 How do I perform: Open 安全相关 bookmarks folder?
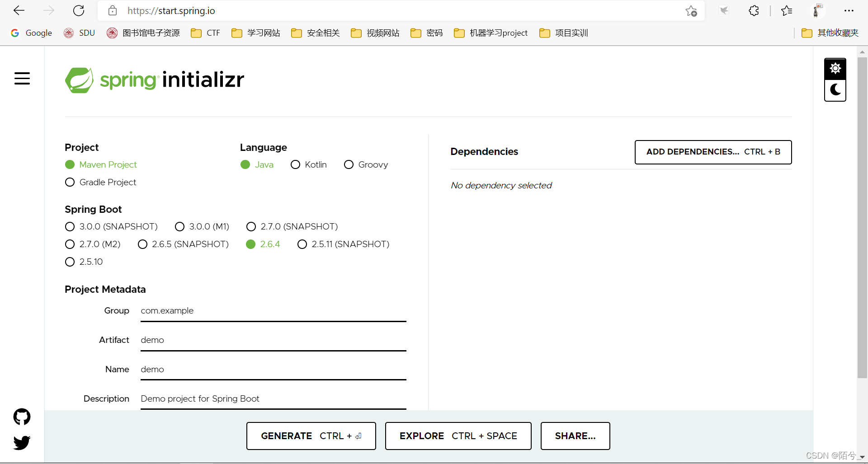tap(315, 33)
